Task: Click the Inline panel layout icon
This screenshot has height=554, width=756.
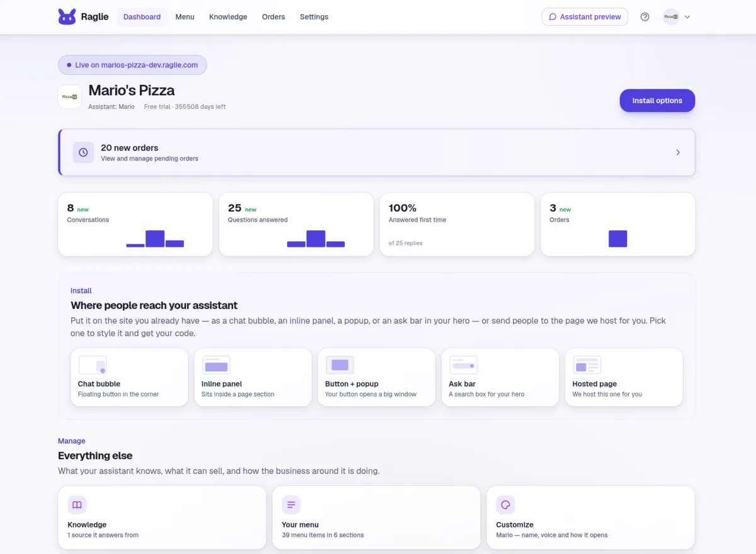Action: pos(216,365)
